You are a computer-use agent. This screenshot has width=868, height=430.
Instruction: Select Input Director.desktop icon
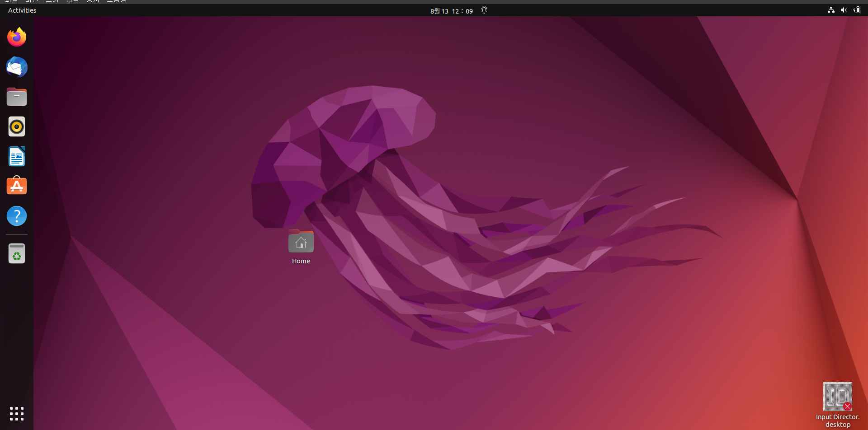pyautogui.click(x=838, y=397)
